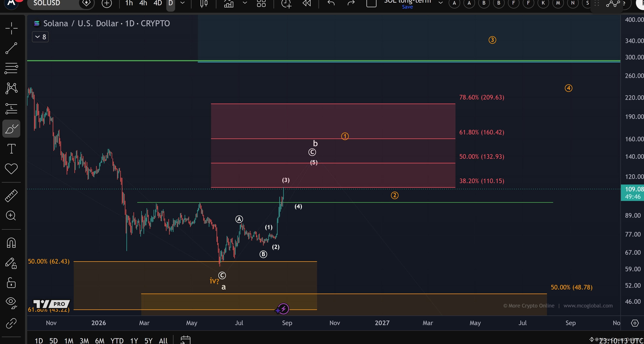
Task: Switch the chart interval to 4h
Action: (143, 3)
